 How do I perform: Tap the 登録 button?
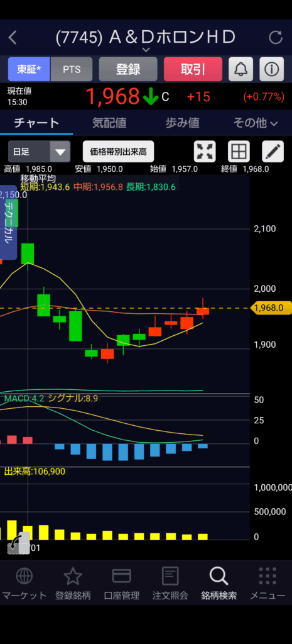point(128,69)
